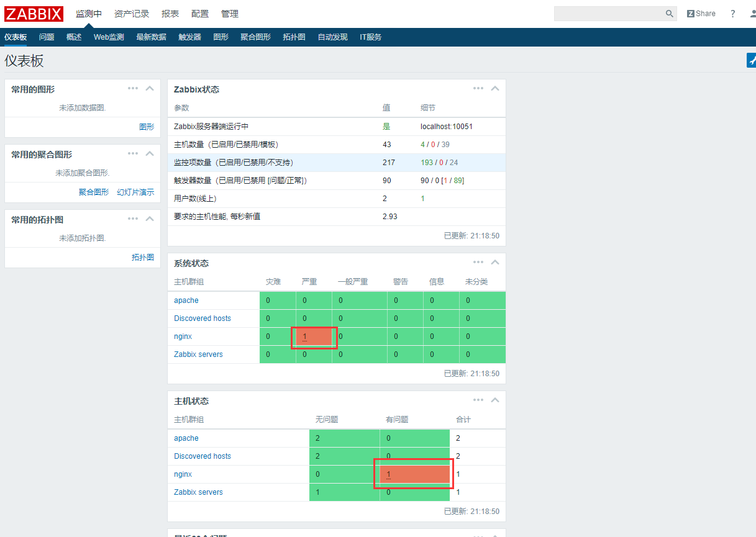Open the 幻灯片演示 link
The height and width of the screenshot is (537, 756).
(135, 192)
